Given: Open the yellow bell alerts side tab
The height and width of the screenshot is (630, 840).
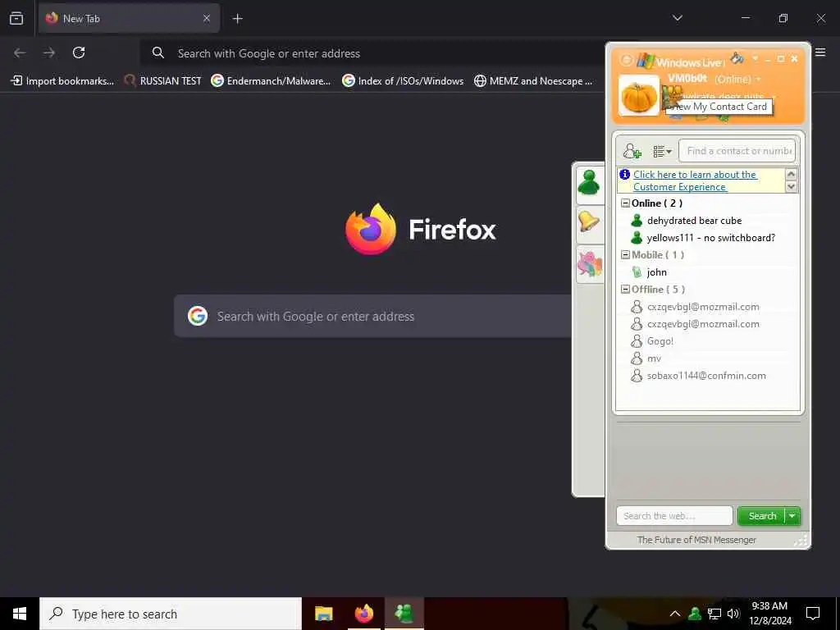Looking at the screenshot, I should [589, 224].
